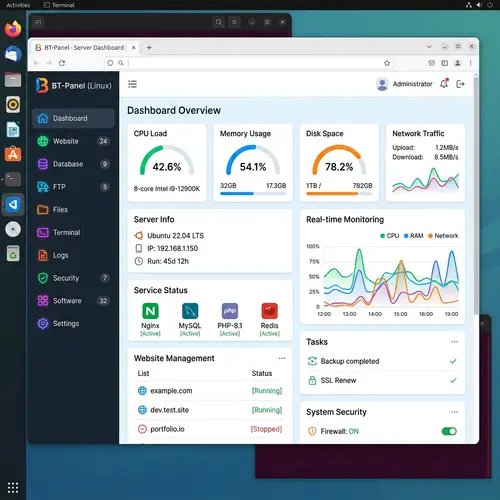
Task: Open the Files sidebar entry
Action: tap(73, 210)
